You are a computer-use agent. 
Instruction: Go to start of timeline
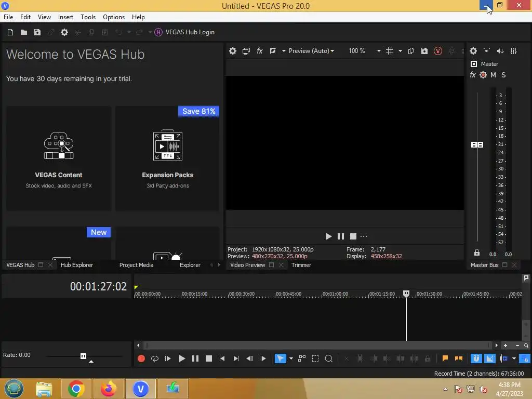click(222, 358)
